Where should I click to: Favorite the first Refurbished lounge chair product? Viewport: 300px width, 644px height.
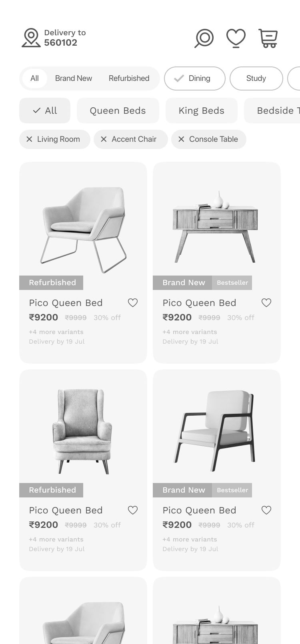[x=133, y=303]
